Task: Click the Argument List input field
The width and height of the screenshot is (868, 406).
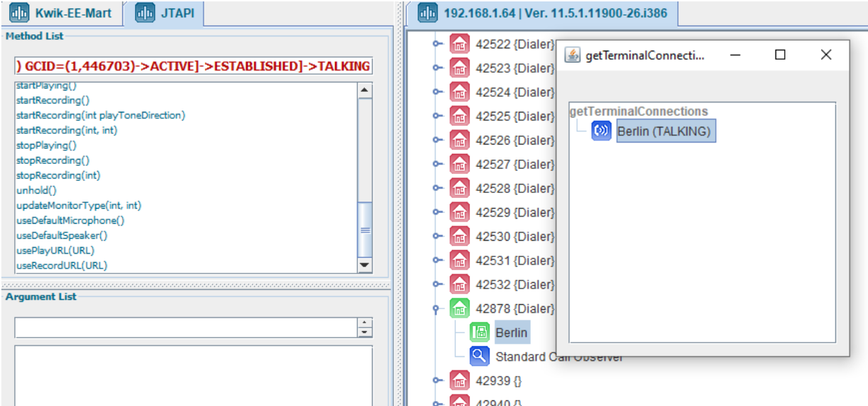Action: click(185, 328)
